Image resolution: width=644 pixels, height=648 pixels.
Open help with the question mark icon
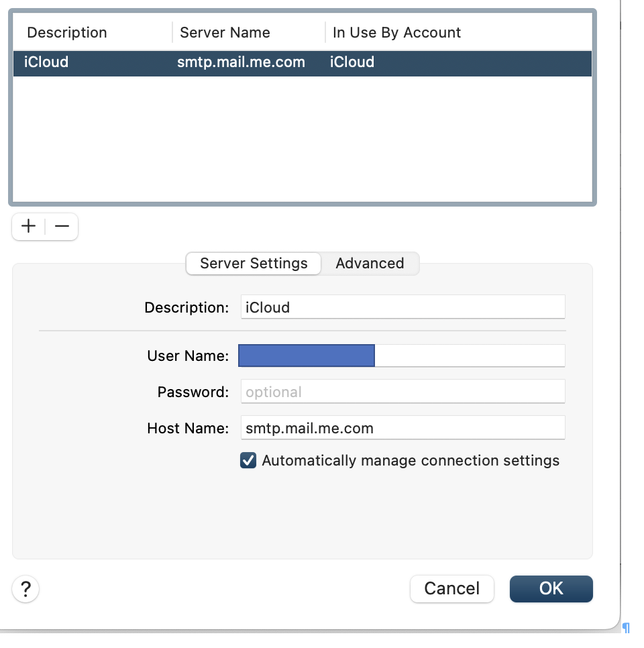coord(25,589)
